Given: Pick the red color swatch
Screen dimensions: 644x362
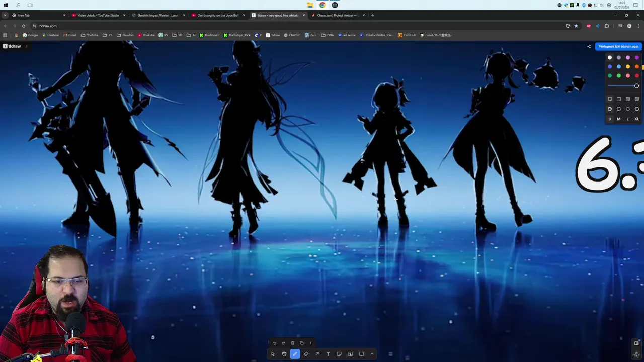Looking at the screenshot, I should click(x=637, y=76).
